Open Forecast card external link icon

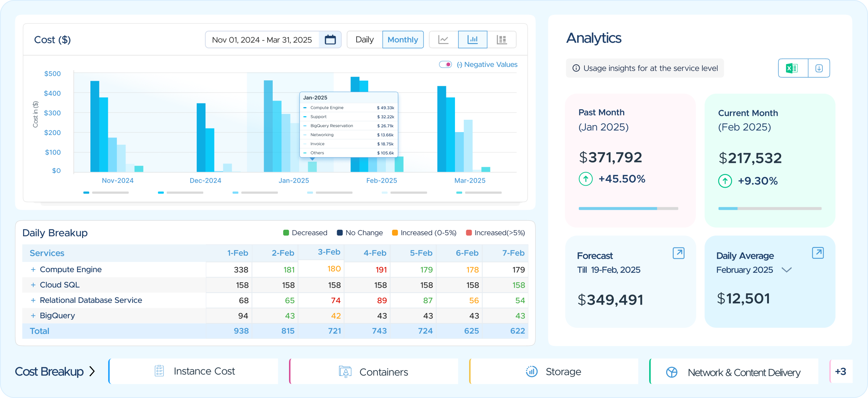pyautogui.click(x=678, y=253)
